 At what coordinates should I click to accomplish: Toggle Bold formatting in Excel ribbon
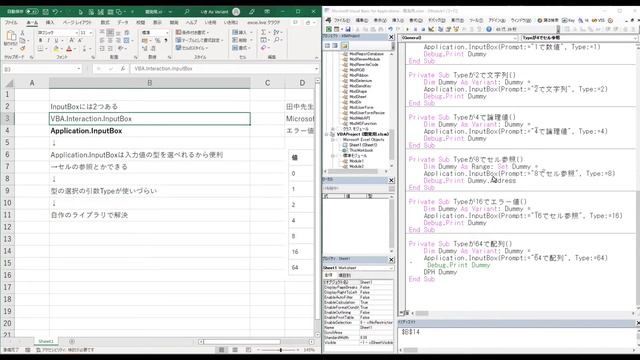(x=40, y=40)
